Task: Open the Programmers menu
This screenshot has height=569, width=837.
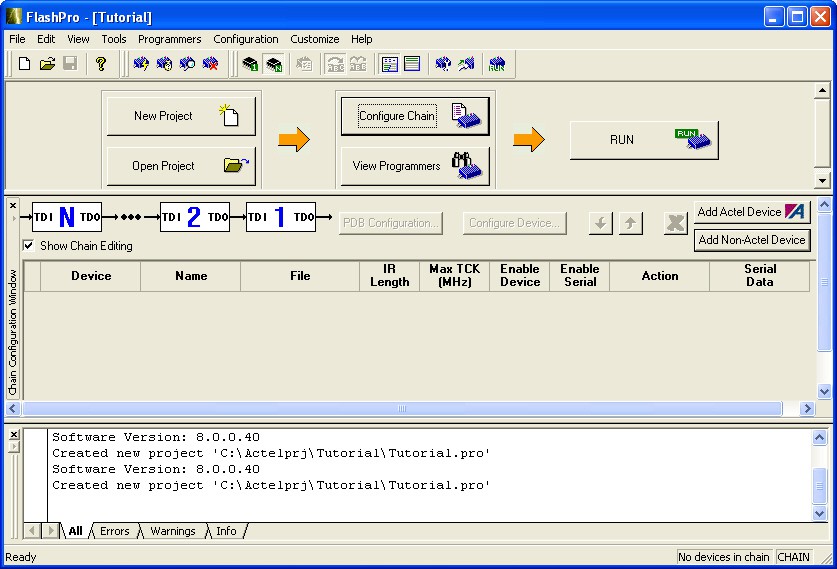Action: coord(170,39)
